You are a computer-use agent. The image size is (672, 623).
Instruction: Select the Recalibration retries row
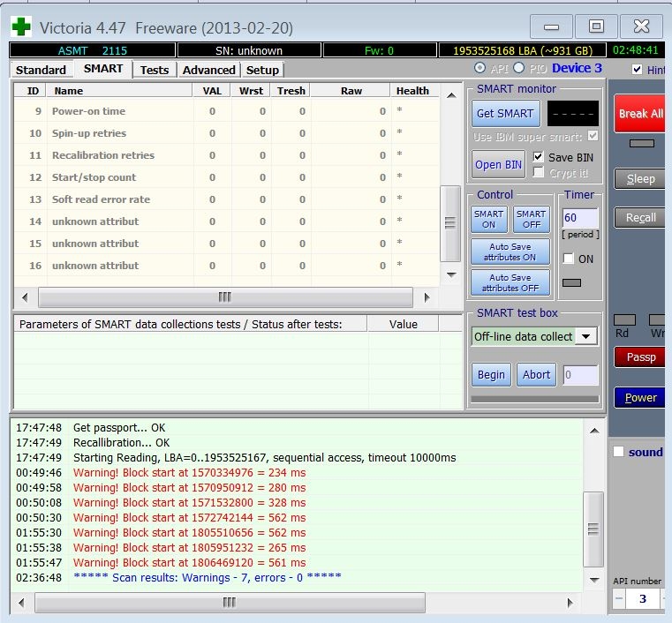pos(227,155)
